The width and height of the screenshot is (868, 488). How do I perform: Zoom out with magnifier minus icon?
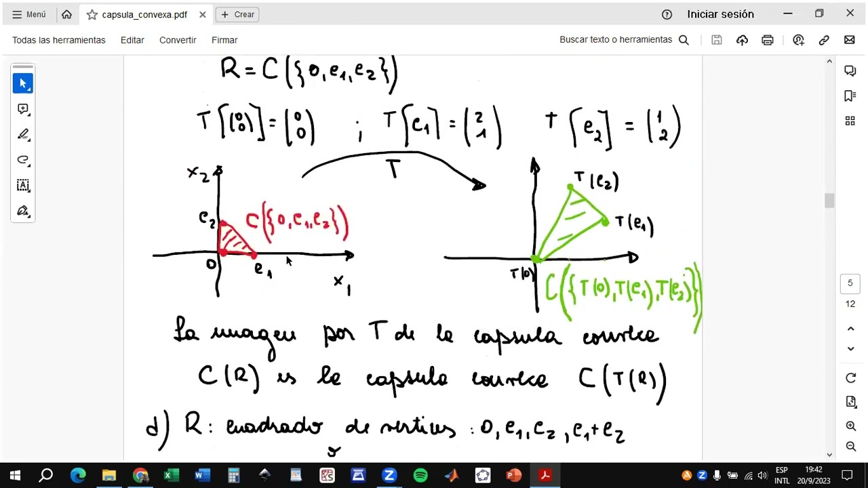coord(851,446)
